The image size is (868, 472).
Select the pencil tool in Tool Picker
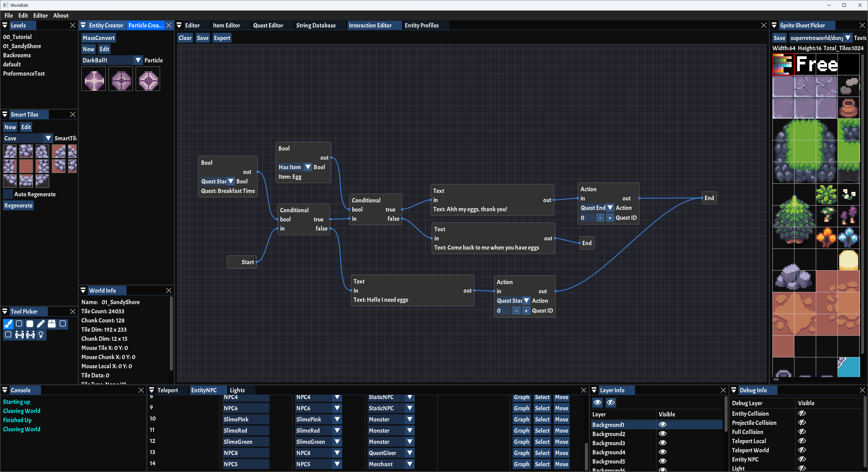(x=41, y=324)
